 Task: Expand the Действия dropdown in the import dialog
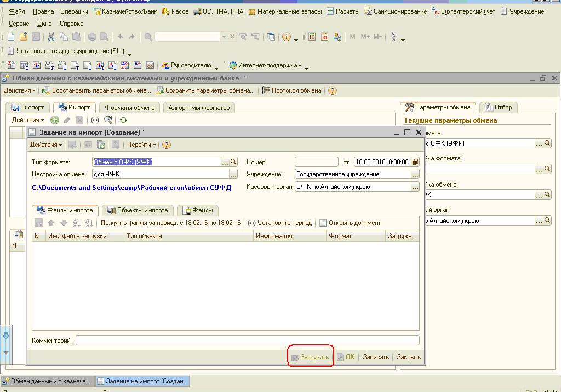pyautogui.click(x=46, y=145)
